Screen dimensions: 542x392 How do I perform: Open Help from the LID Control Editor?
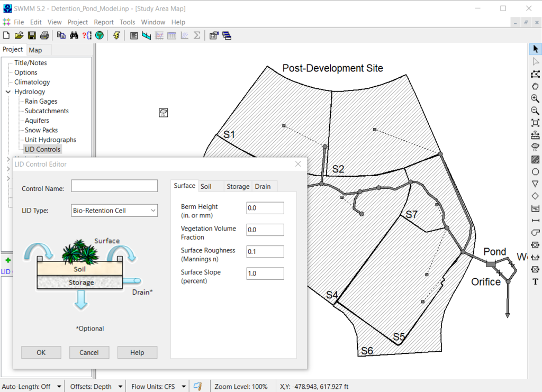(x=137, y=352)
